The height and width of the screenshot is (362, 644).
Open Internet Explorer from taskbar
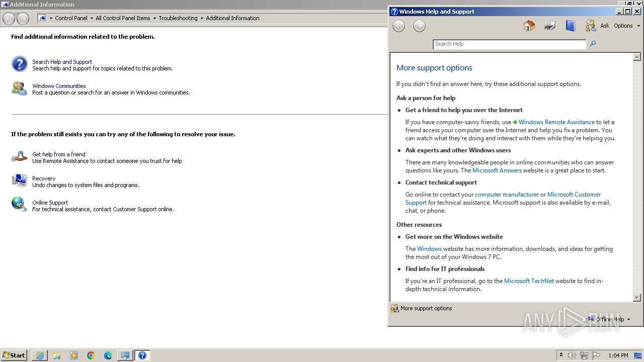click(40, 355)
